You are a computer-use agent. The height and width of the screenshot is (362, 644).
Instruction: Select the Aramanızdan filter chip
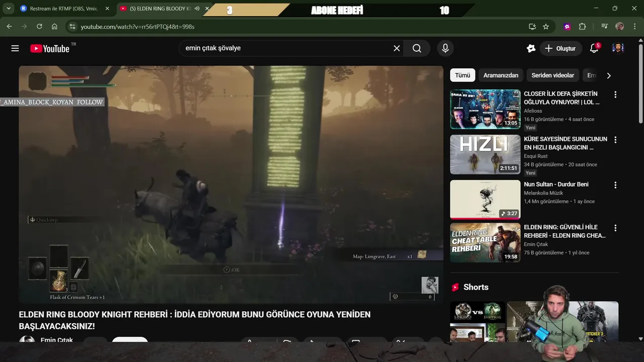(501, 75)
